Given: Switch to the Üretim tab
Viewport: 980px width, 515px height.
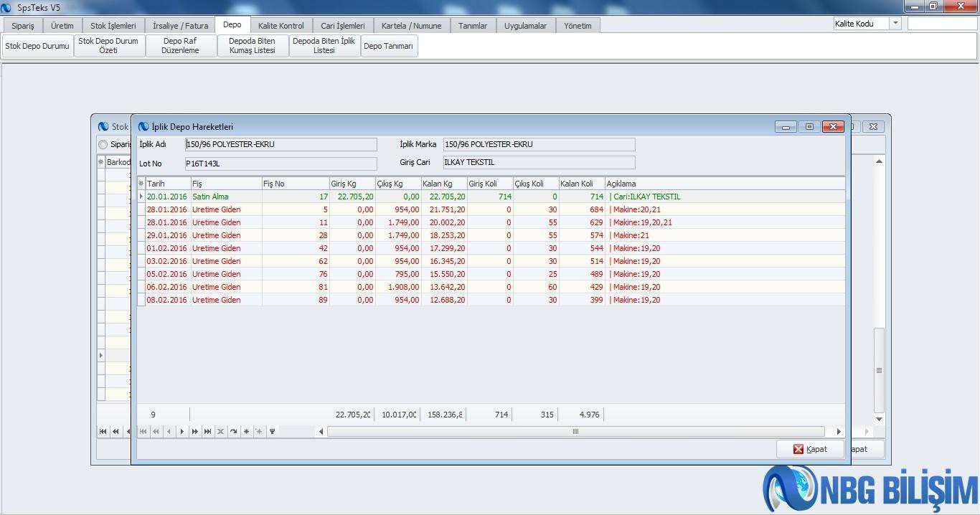Looking at the screenshot, I should pos(62,26).
